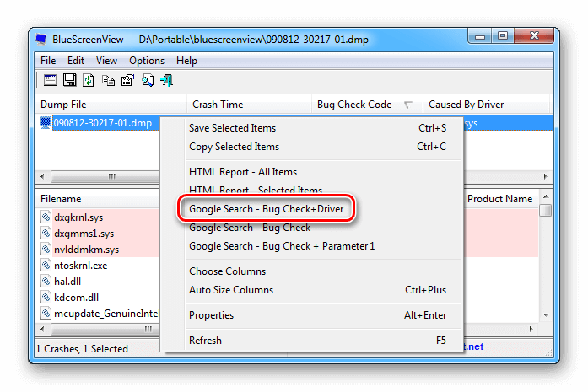Click the Copy Selected Items toolbar icon
This screenshot has height=392, width=588.
tap(108, 81)
